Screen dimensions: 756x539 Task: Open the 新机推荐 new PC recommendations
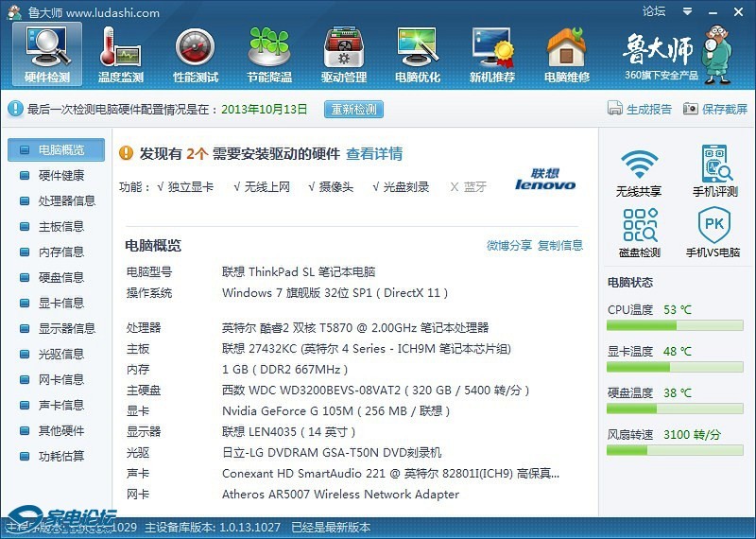[492, 53]
